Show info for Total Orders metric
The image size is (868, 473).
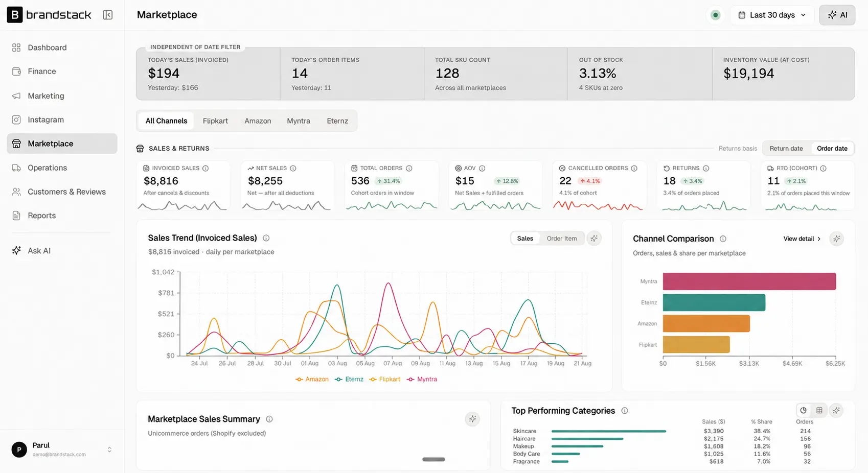coord(409,168)
